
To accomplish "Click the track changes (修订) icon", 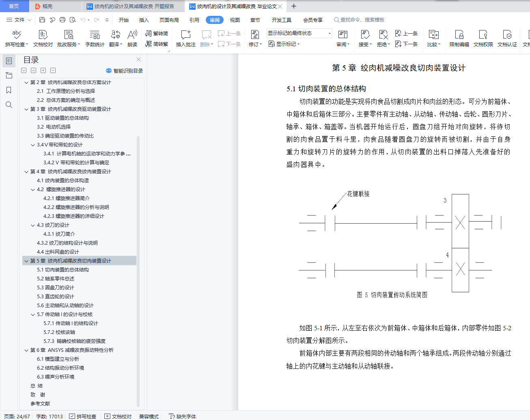I will 255,35.
